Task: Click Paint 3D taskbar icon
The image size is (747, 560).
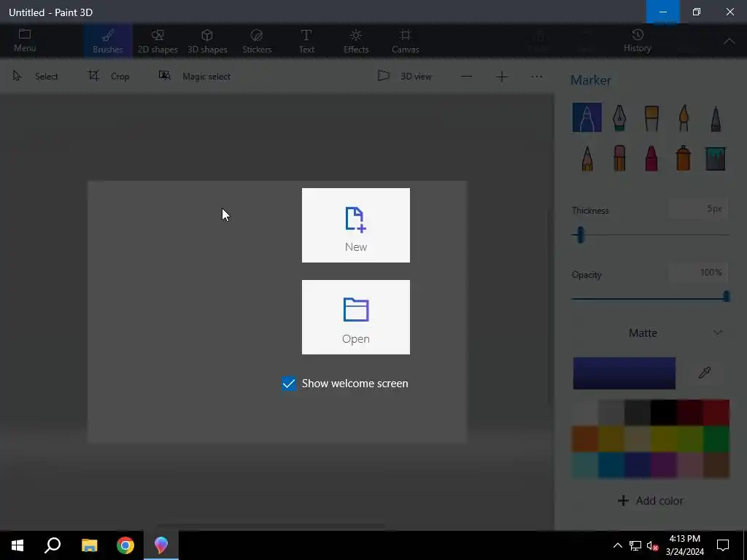Action: click(x=161, y=545)
